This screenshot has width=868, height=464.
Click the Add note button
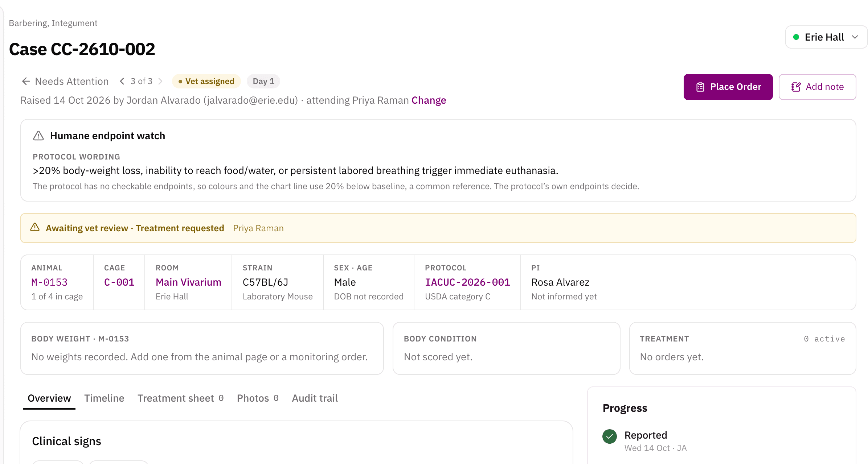pos(817,87)
